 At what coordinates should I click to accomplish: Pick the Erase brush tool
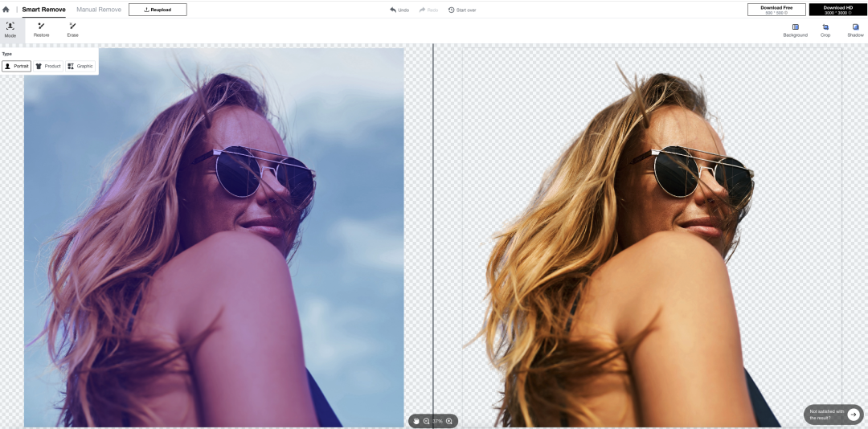click(x=72, y=30)
